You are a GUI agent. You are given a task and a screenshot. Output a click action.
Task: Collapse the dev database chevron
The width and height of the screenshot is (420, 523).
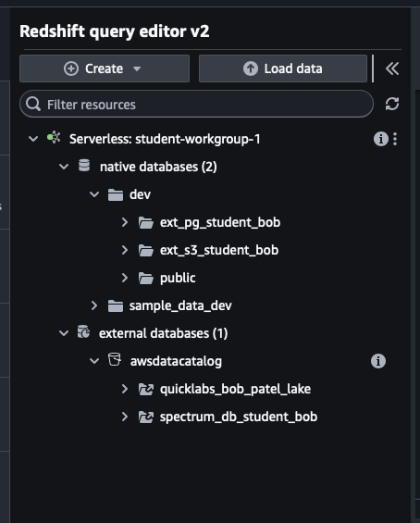click(x=94, y=193)
